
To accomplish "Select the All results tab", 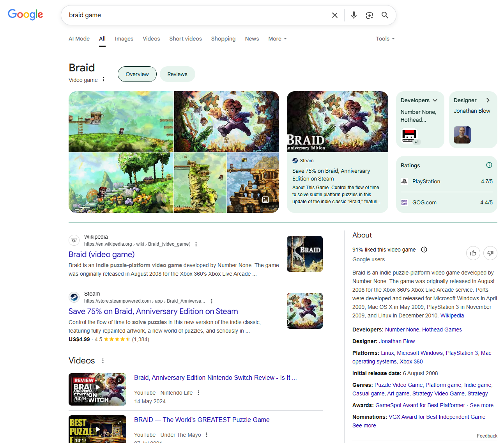I will point(102,39).
